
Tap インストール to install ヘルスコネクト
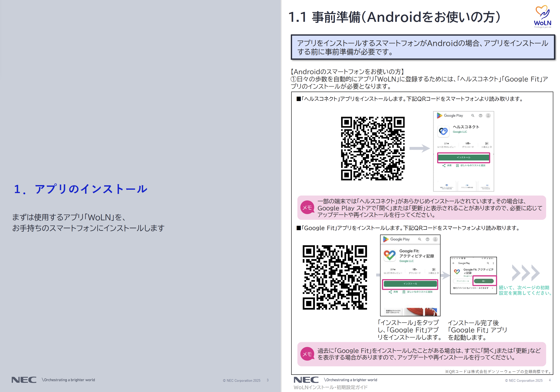464,158
